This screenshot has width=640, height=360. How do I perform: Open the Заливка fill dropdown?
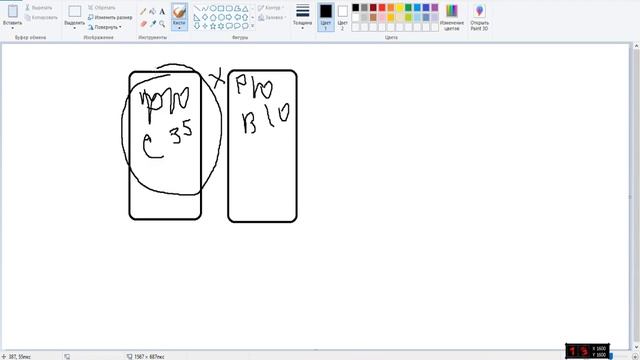coord(272,18)
